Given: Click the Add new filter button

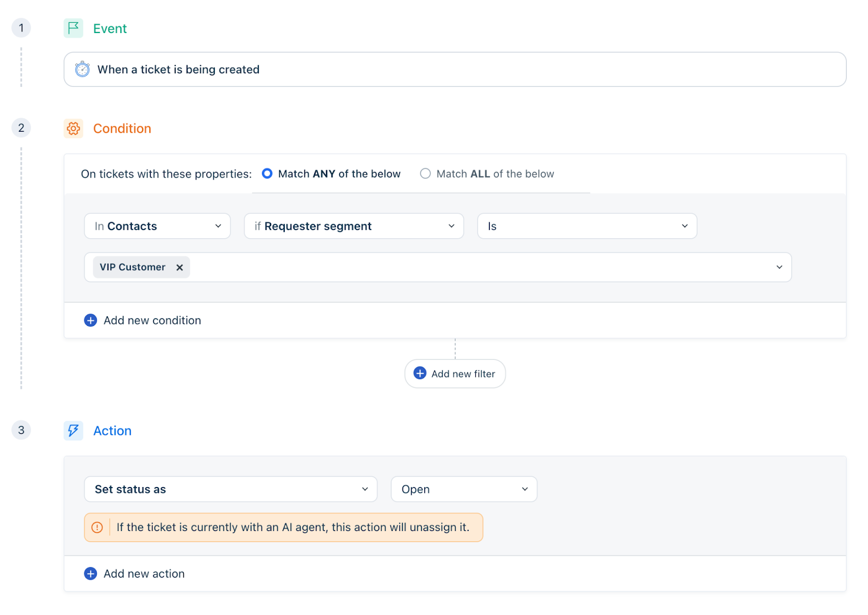Looking at the screenshot, I should [455, 374].
